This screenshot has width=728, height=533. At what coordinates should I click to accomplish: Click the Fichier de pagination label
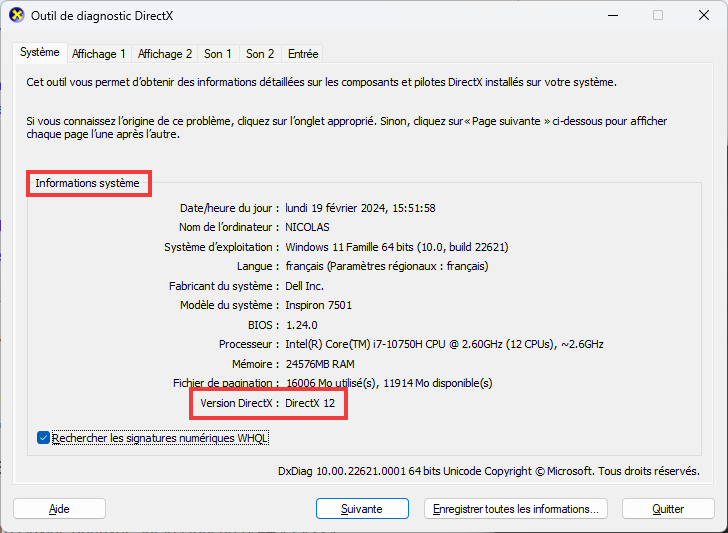tap(226, 383)
